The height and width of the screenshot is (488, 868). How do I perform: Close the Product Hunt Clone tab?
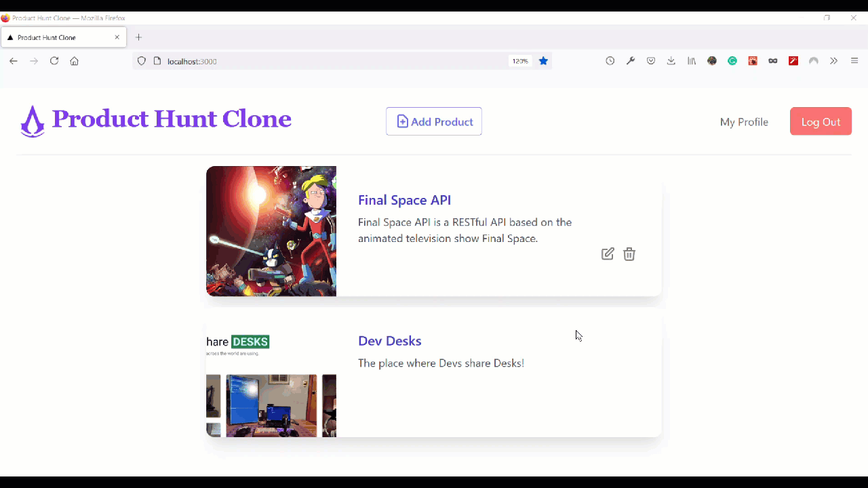pos(117,37)
